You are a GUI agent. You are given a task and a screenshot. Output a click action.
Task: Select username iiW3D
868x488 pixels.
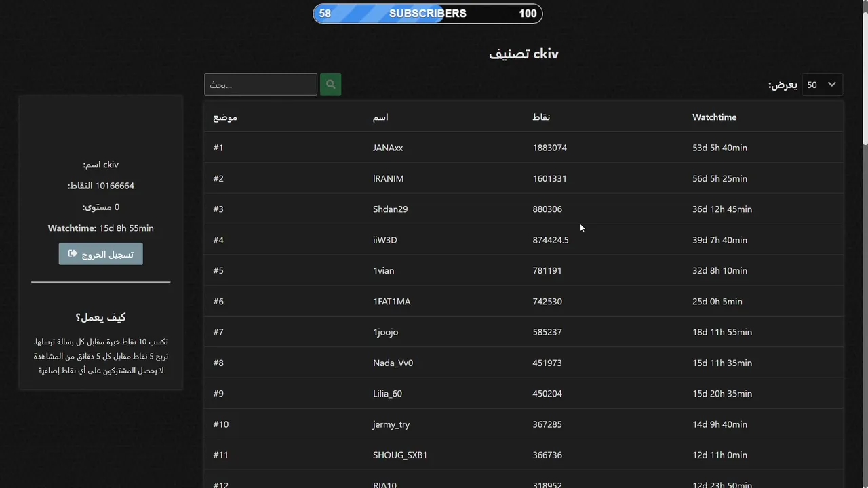(x=385, y=240)
